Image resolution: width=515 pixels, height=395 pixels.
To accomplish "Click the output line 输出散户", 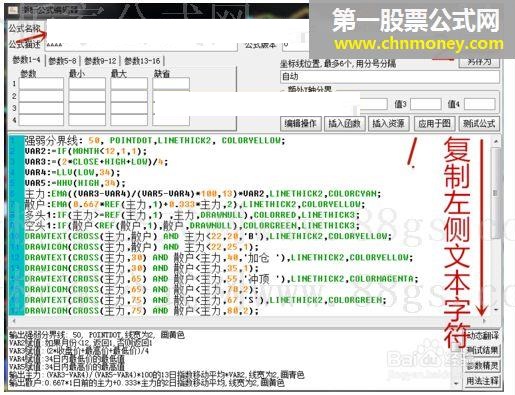I will [x=147, y=383].
